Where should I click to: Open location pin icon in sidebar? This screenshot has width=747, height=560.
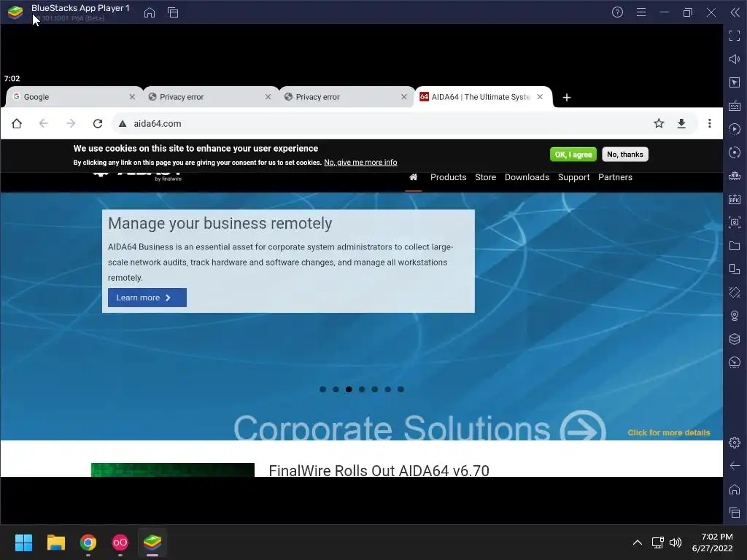coord(735,316)
